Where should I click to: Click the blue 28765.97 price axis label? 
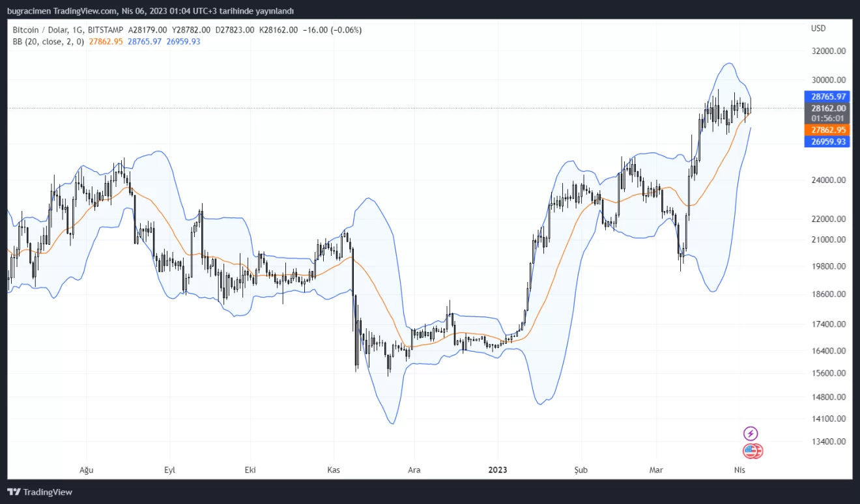828,96
